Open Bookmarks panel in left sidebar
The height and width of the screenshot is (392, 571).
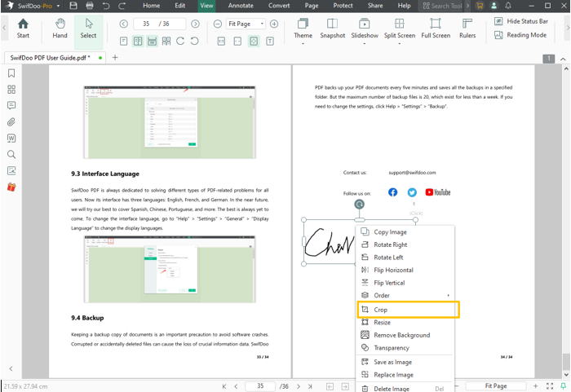pos(11,73)
